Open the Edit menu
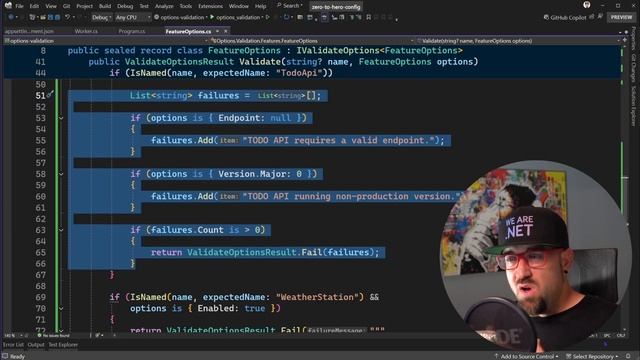 [x=34, y=6]
